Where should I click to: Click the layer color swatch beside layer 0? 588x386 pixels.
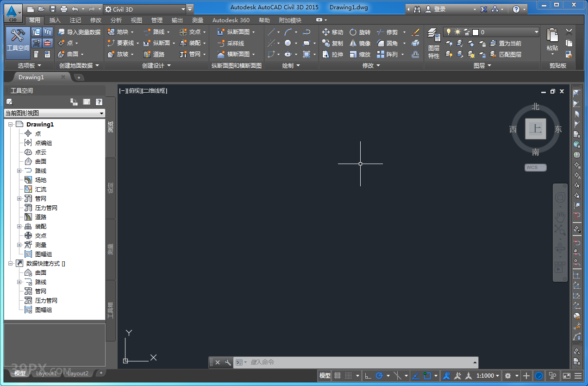click(x=475, y=32)
